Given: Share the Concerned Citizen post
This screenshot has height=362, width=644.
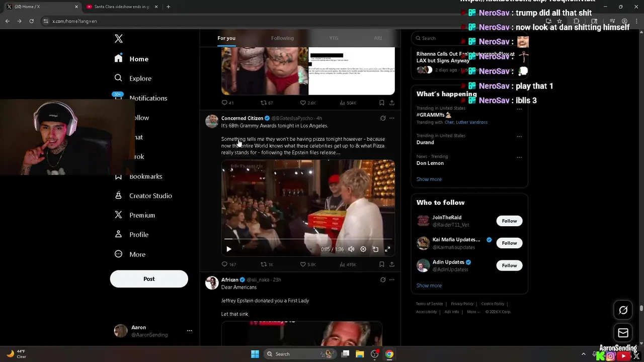Looking at the screenshot, I should 392,264.
